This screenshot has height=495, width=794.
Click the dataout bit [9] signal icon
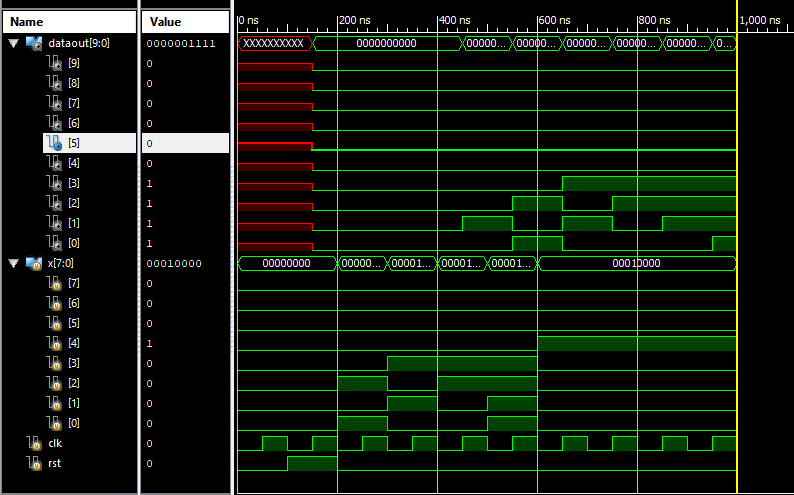coord(54,63)
